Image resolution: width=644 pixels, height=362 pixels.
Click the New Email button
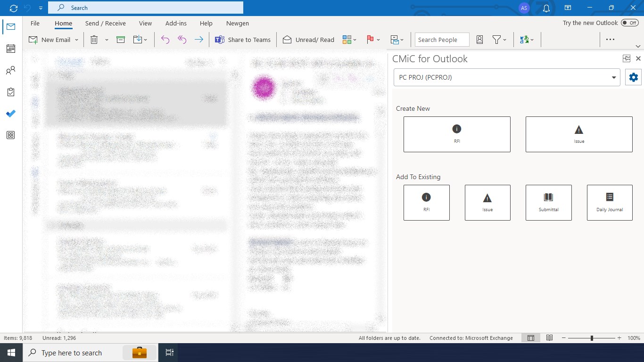coord(50,40)
